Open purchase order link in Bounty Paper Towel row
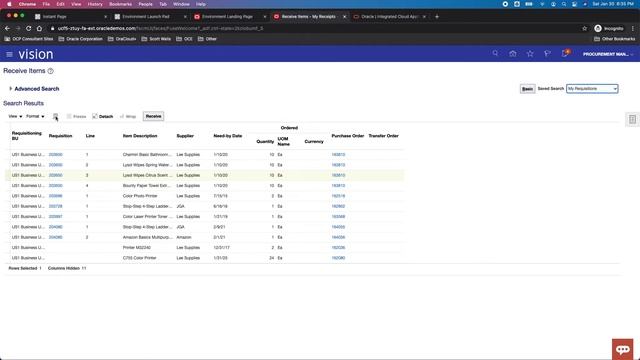 click(x=338, y=186)
